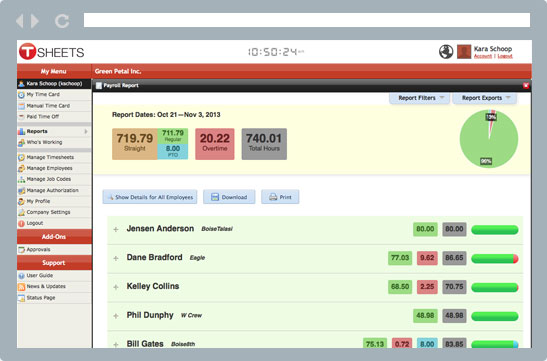Reload the page with refresh icon
547x361 pixels.
coord(62,21)
